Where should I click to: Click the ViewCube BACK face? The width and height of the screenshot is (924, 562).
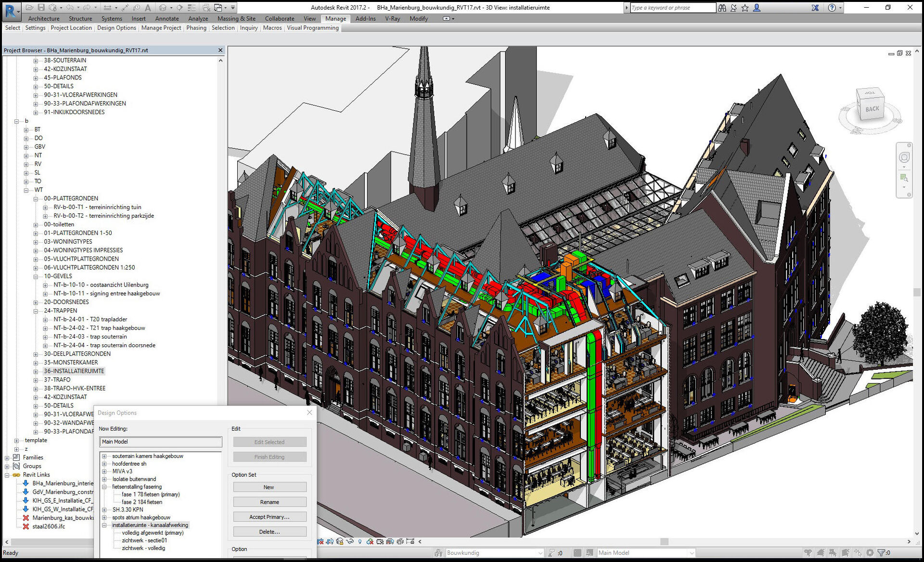(x=872, y=109)
